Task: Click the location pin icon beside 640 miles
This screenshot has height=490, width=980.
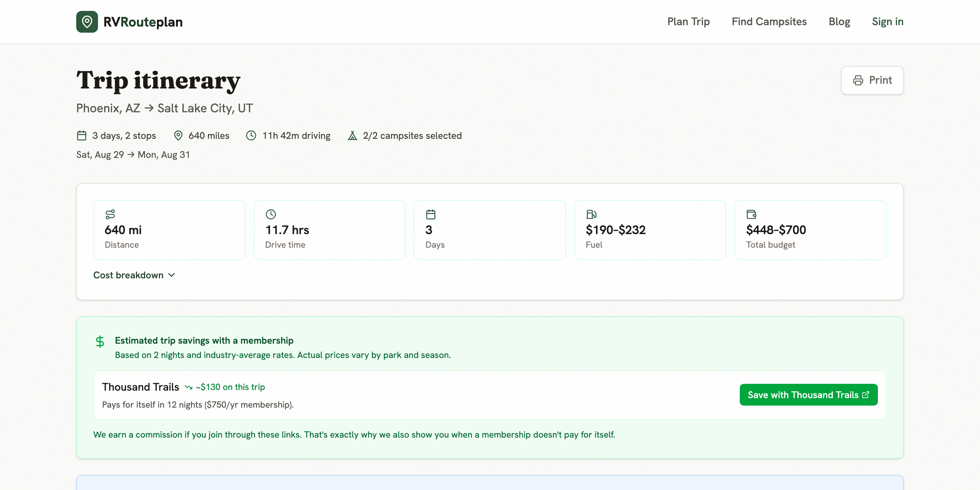Action: [x=178, y=136]
